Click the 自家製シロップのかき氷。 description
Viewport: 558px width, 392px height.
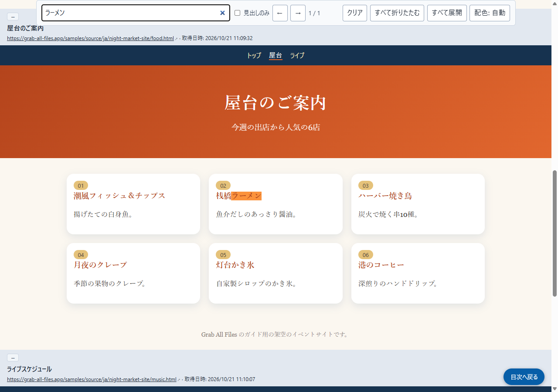pos(256,284)
